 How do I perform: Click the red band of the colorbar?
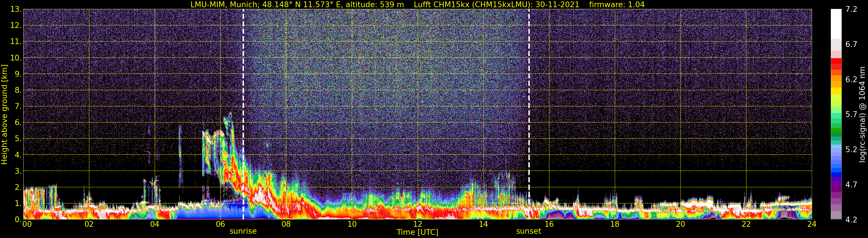(836, 64)
